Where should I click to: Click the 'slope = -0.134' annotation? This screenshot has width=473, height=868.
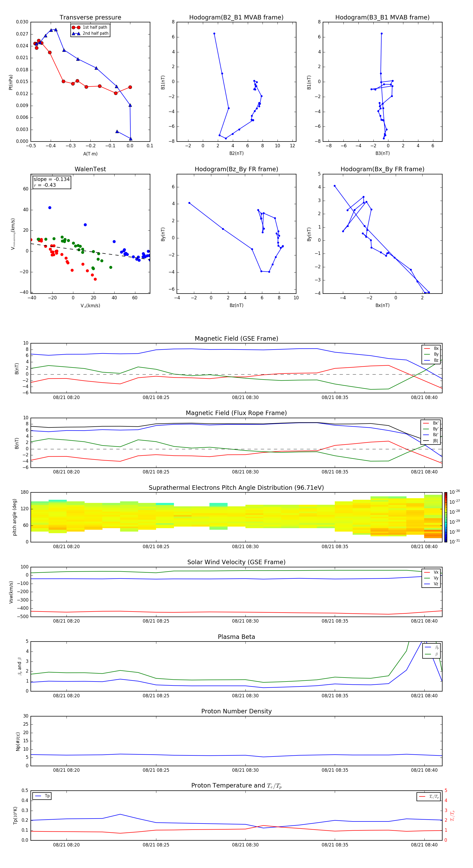pos(52,179)
